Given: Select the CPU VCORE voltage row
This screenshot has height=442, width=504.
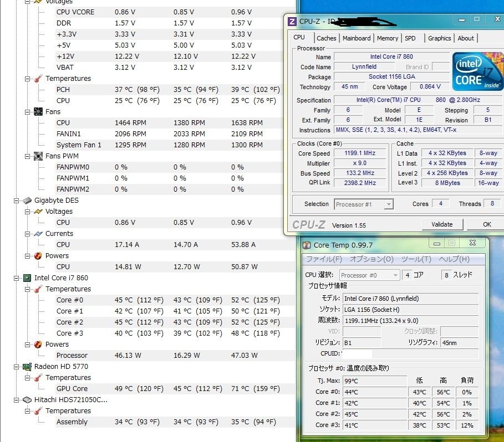Looking at the screenshot, I should [175, 12].
